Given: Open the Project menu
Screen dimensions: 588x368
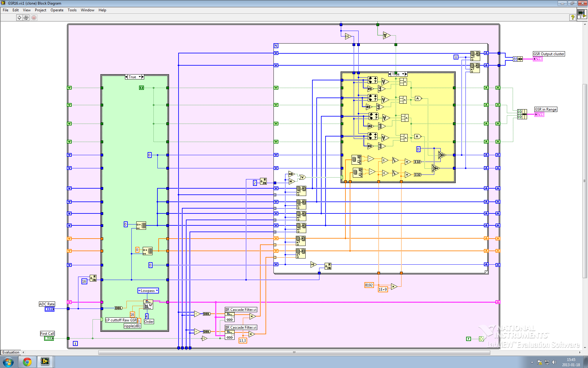Looking at the screenshot, I should pyautogui.click(x=40, y=10).
